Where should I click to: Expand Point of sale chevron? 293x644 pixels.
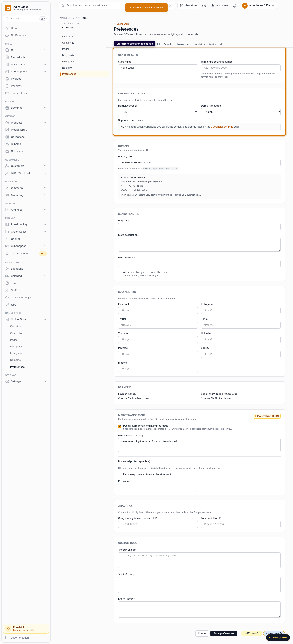pyautogui.click(x=45, y=65)
